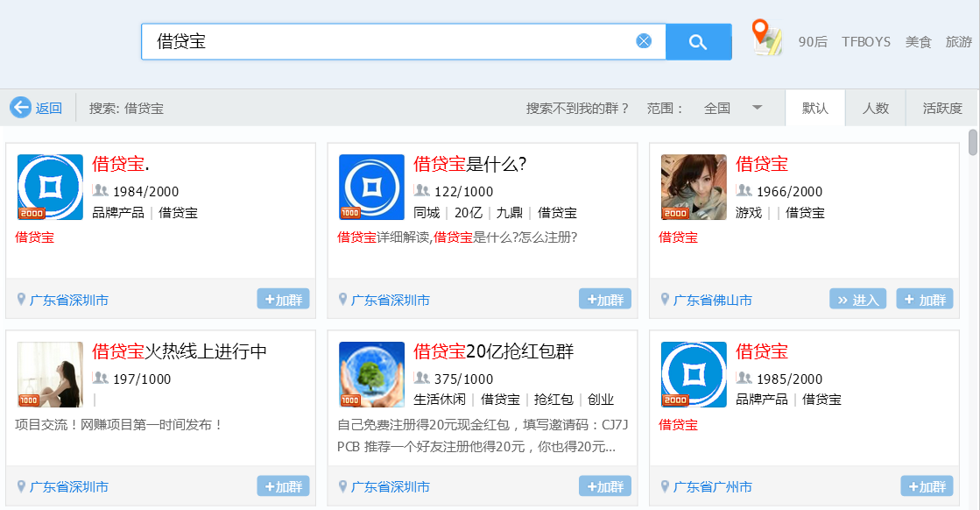Open the avatar of group 借贷宝. 1984/2000

click(x=50, y=187)
